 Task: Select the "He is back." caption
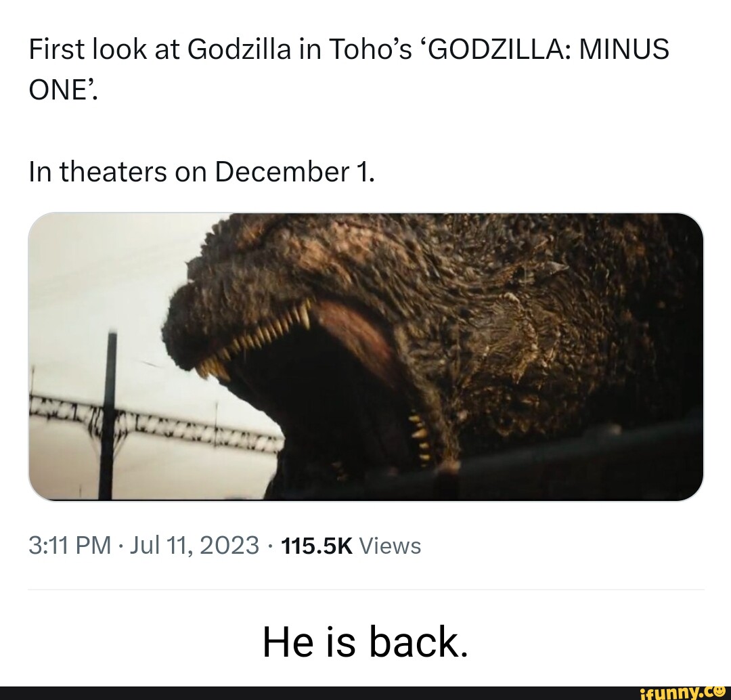coord(365,641)
